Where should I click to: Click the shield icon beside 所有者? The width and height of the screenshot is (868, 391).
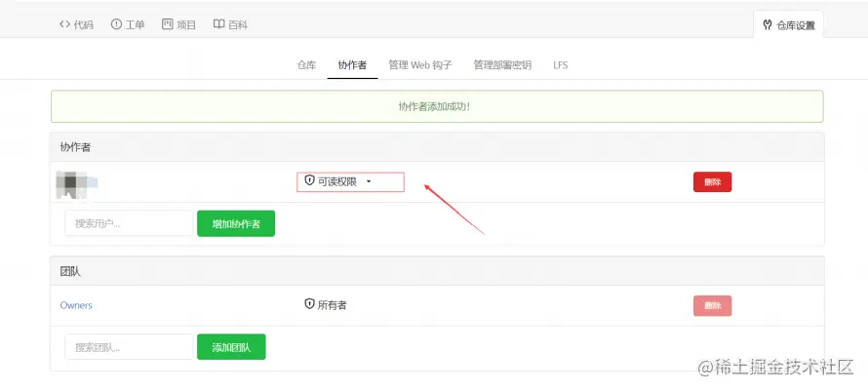309,304
